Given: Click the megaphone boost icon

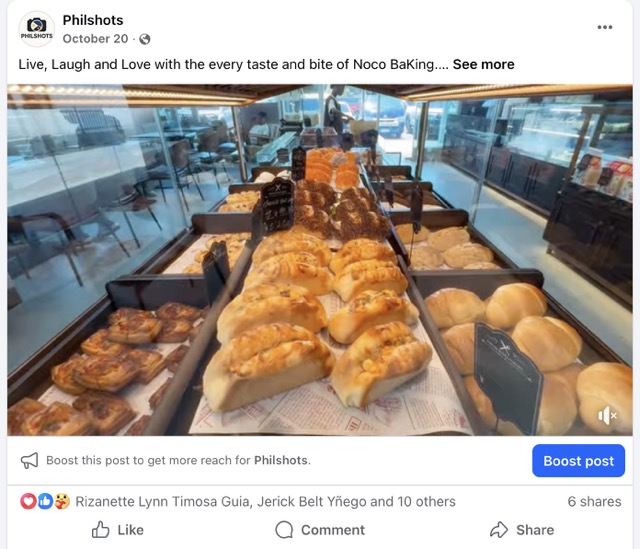Looking at the screenshot, I should (x=30, y=461).
